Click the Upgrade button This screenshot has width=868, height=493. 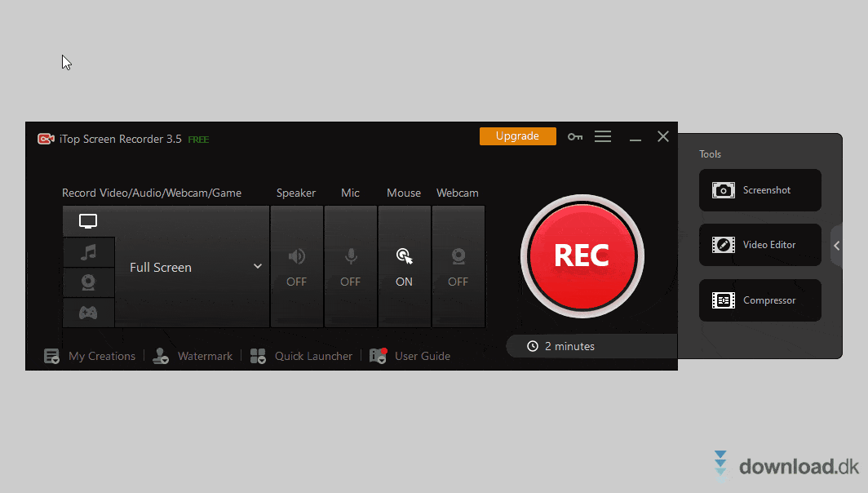(517, 136)
